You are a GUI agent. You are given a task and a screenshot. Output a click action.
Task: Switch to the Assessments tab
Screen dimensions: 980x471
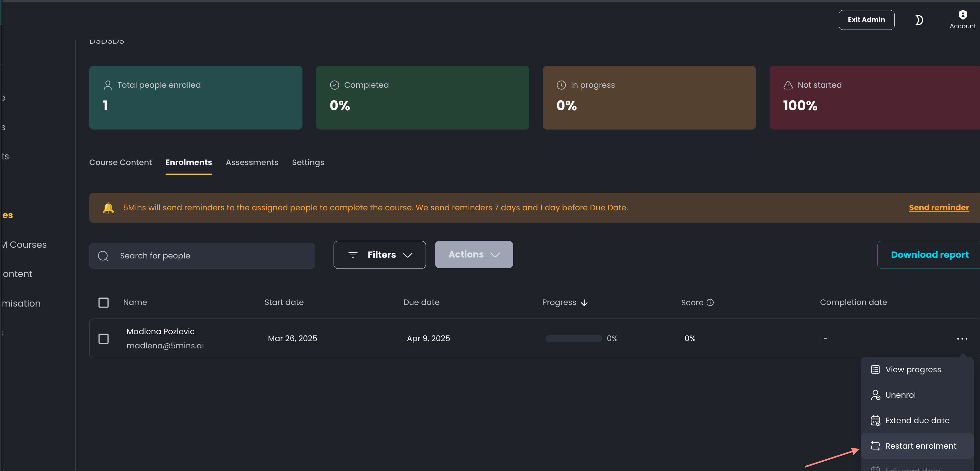click(252, 162)
